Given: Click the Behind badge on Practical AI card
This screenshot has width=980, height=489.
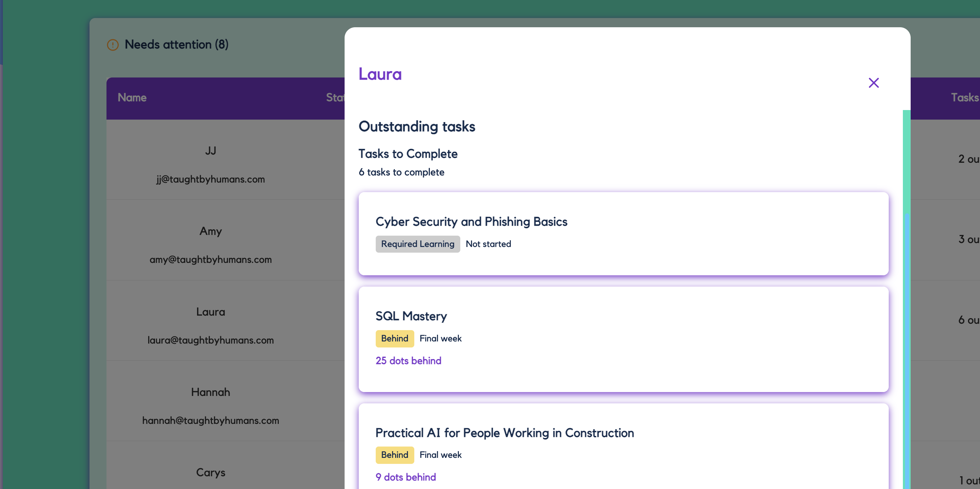Looking at the screenshot, I should 394,455.
